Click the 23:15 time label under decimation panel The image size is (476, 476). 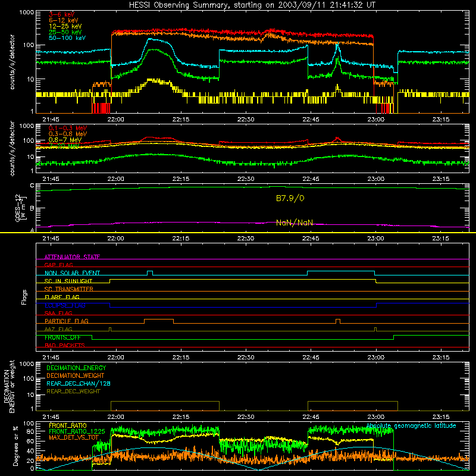click(x=441, y=417)
